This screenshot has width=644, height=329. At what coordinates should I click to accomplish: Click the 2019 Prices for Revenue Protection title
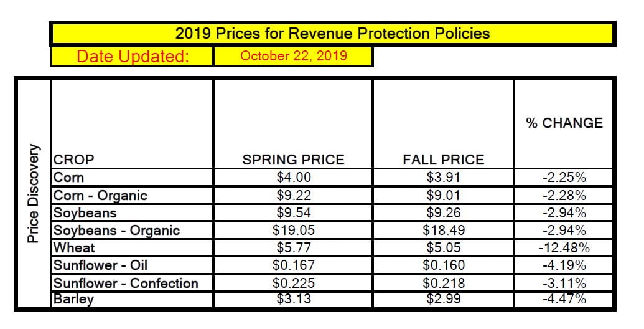[332, 33]
